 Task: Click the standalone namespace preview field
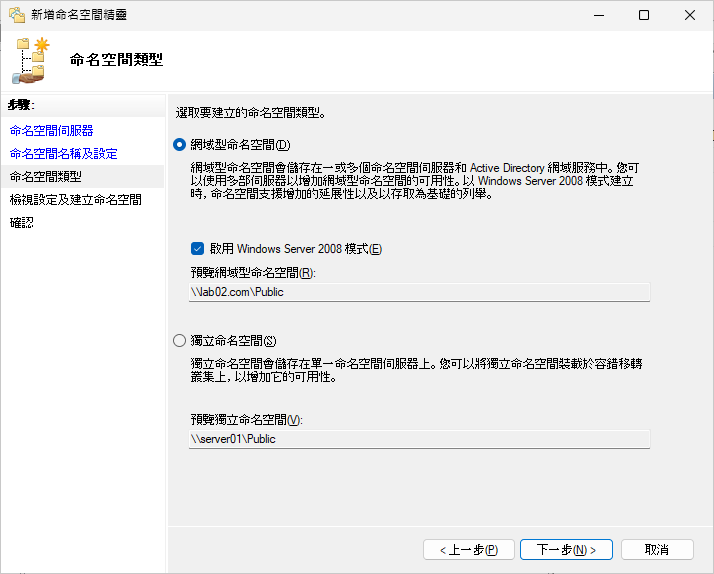[x=419, y=439]
